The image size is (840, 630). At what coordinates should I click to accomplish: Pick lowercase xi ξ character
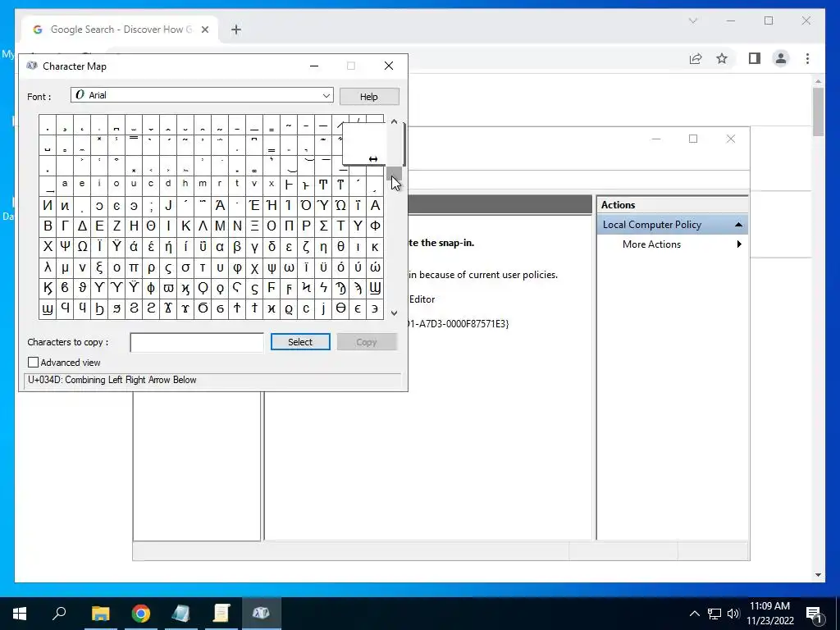coord(99,267)
